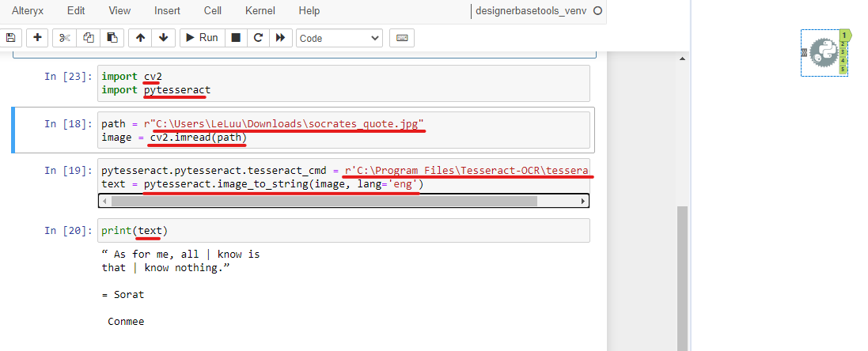Image resolution: width=868 pixels, height=351 pixels.
Task: Select the Python tool on canvas
Action: (824, 52)
